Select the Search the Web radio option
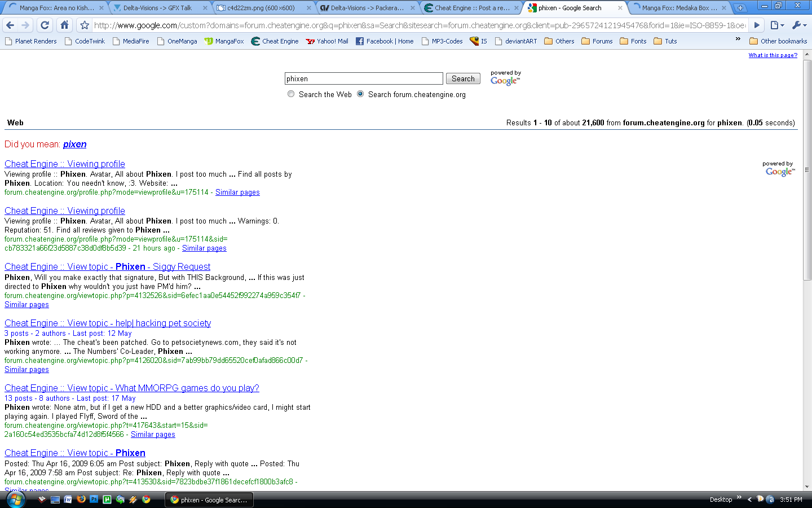The width and height of the screenshot is (812, 508). coord(291,94)
